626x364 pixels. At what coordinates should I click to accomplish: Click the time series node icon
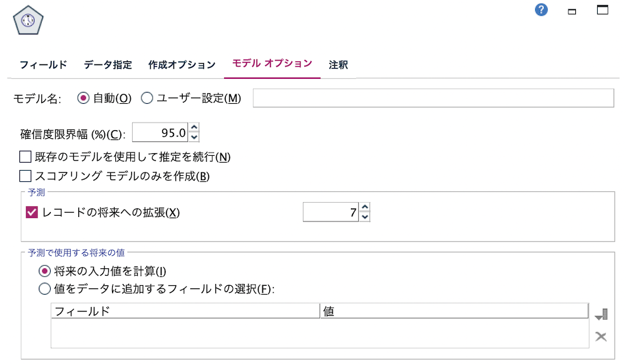pos(26,21)
